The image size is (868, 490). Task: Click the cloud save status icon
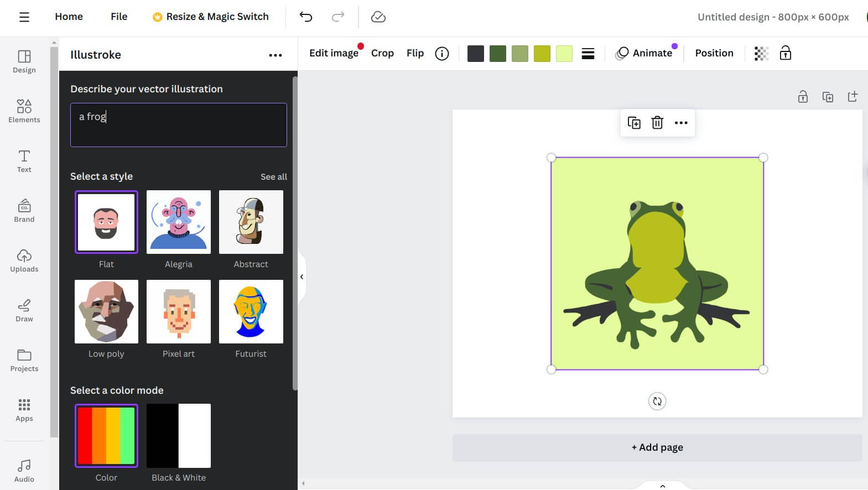(x=378, y=17)
